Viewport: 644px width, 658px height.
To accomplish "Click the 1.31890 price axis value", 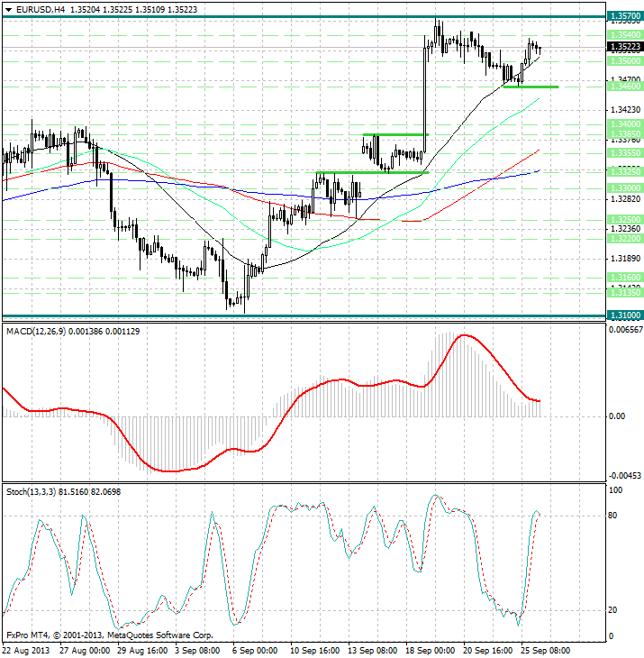I will click(626, 259).
